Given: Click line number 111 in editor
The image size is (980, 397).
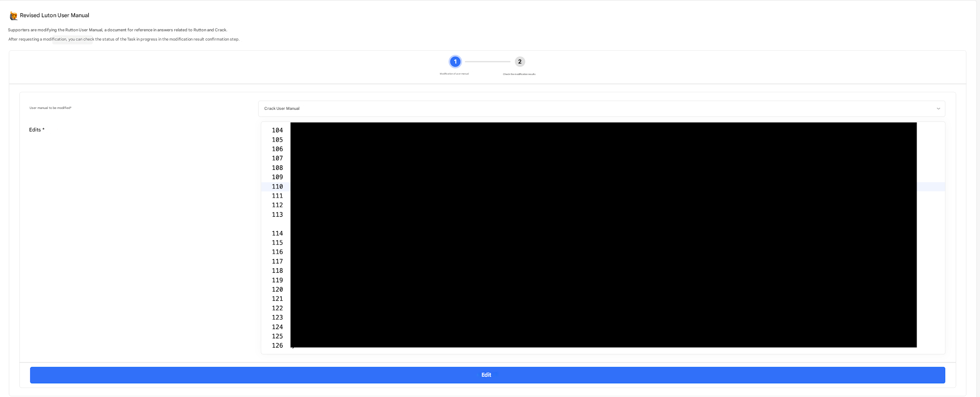Looking at the screenshot, I should [277, 196].
